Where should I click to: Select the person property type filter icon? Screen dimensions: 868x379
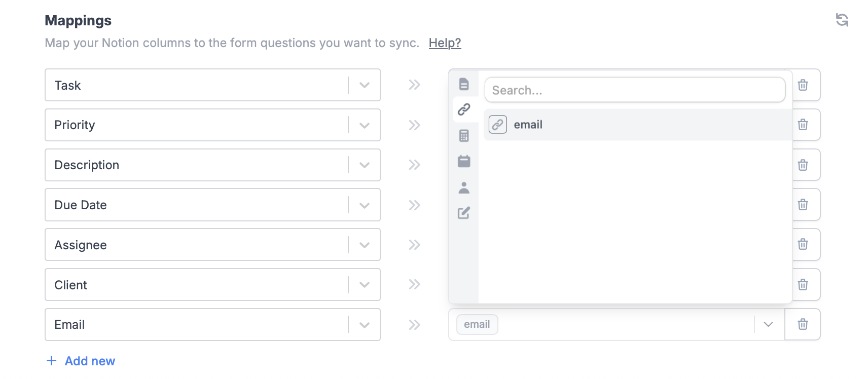click(x=464, y=187)
